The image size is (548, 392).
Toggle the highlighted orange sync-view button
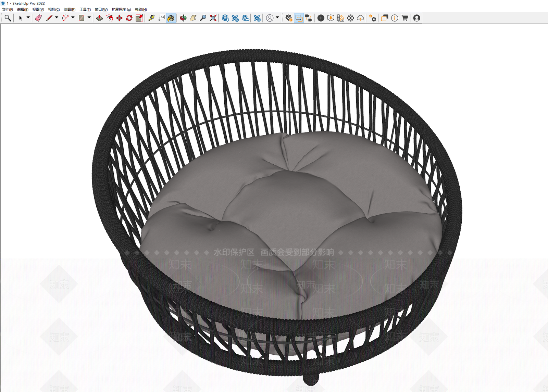coord(299,18)
